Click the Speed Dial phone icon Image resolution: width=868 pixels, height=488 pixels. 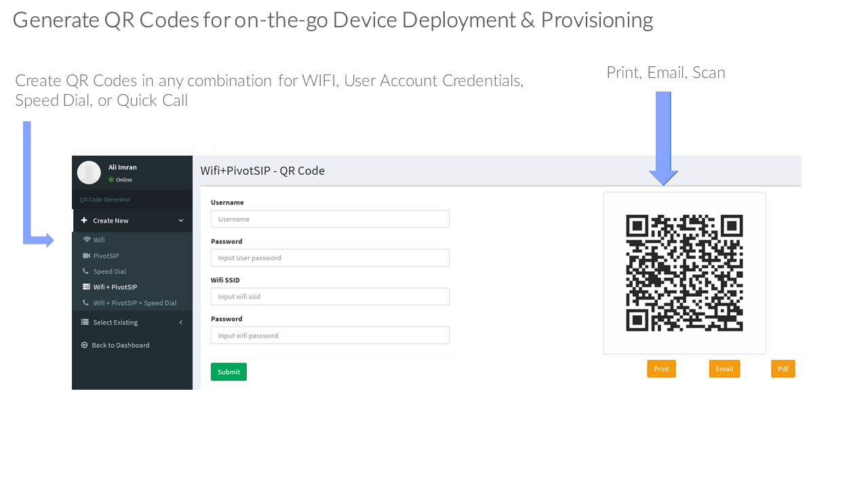[85, 271]
